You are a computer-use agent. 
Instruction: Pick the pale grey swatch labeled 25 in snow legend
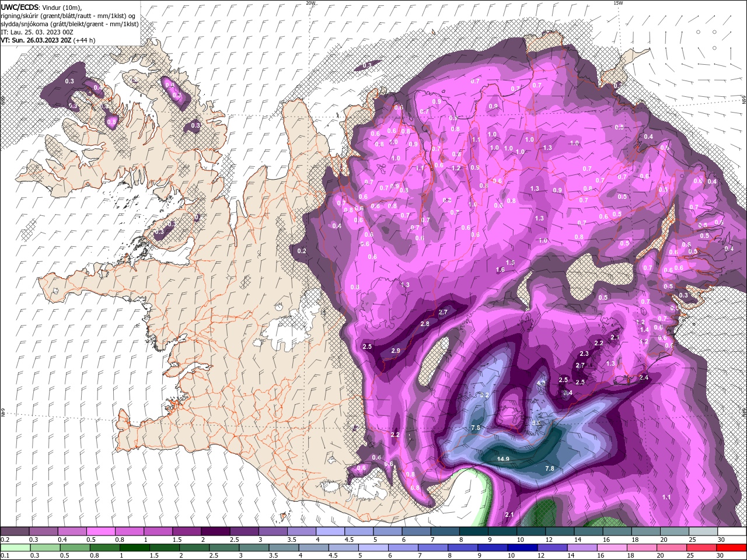703,531
